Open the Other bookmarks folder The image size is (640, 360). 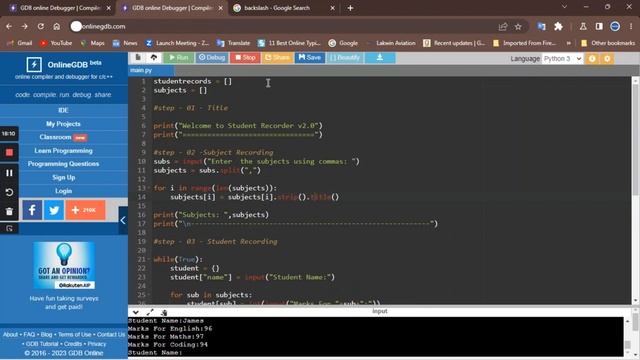pyautogui.click(x=608, y=43)
